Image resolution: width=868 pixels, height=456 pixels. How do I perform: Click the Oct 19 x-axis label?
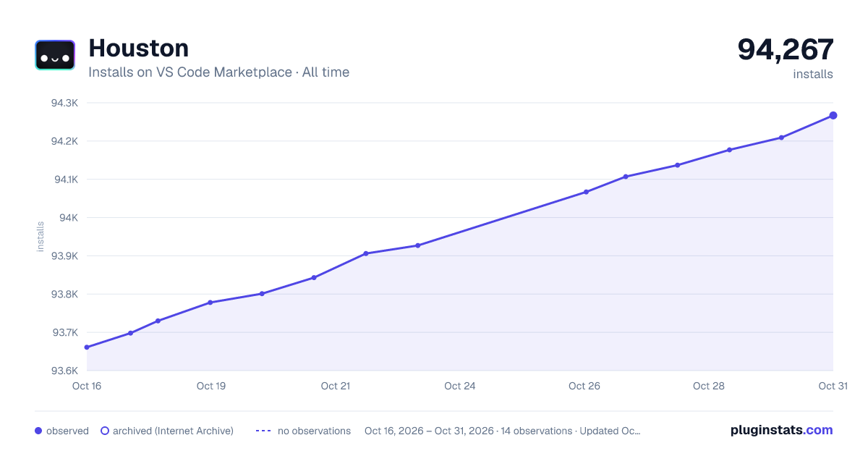(211, 386)
